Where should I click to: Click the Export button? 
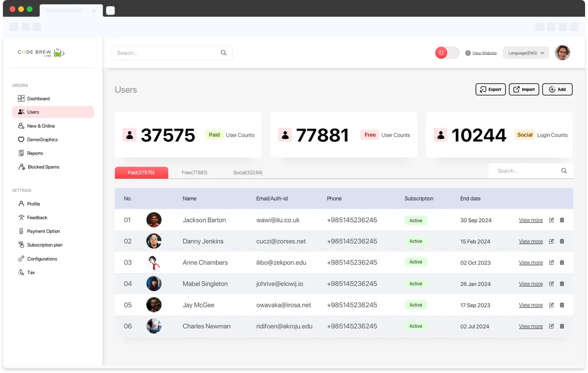click(490, 89)
